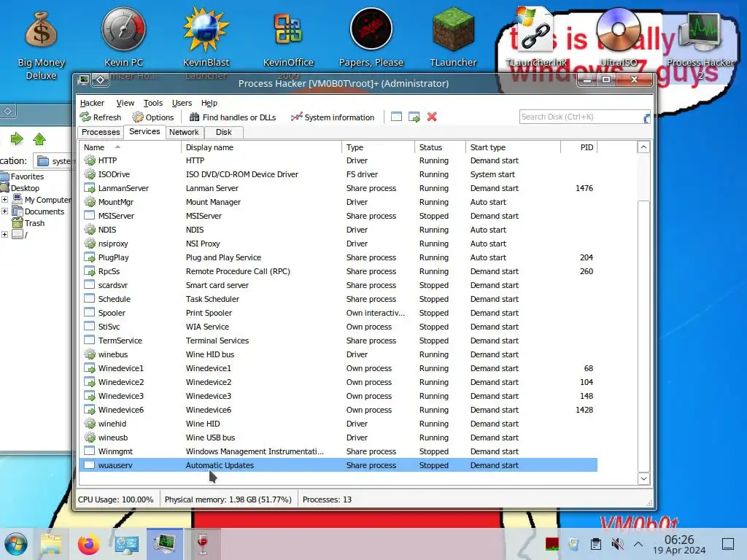Click the find window and thread icon

(414, 117)
